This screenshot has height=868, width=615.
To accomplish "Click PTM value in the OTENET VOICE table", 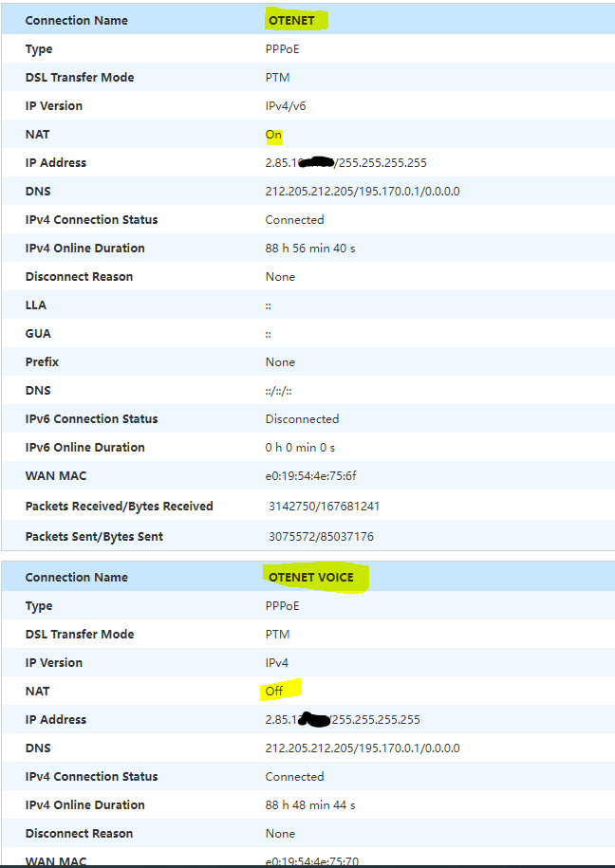I will [277, 634].
